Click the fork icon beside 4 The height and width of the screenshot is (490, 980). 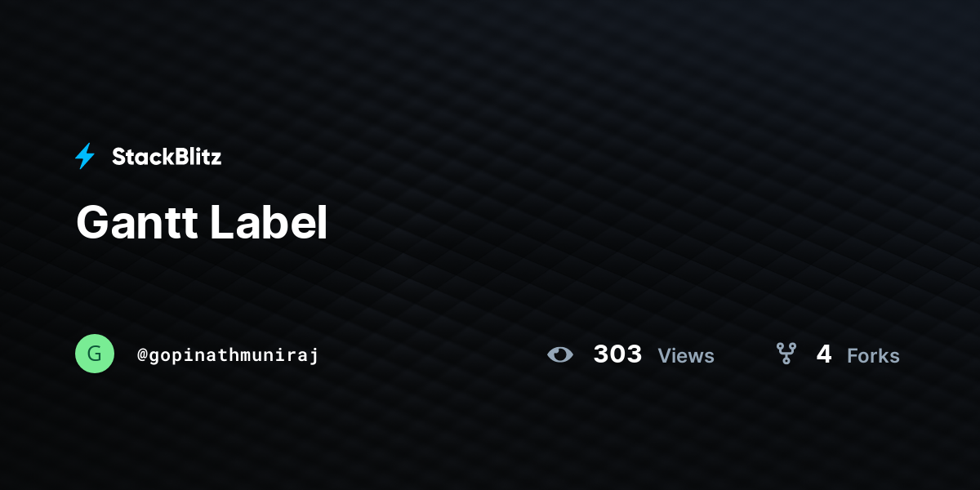786,354
